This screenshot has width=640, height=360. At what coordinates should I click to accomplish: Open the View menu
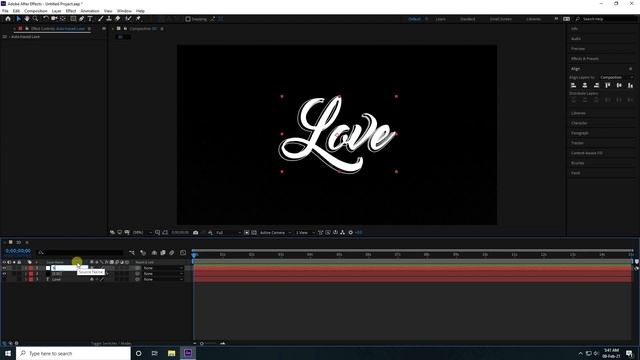coord(108,11)
